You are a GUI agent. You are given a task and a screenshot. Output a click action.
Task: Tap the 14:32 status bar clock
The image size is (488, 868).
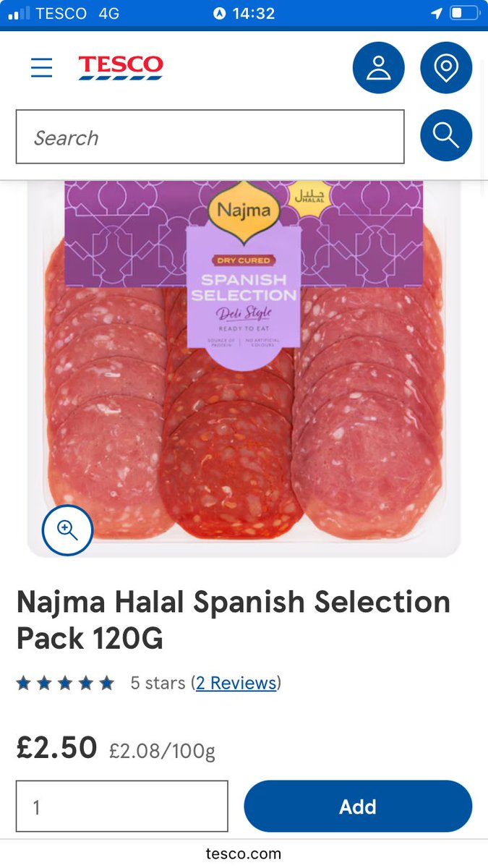pyautogui.click(x=254, y=14)
